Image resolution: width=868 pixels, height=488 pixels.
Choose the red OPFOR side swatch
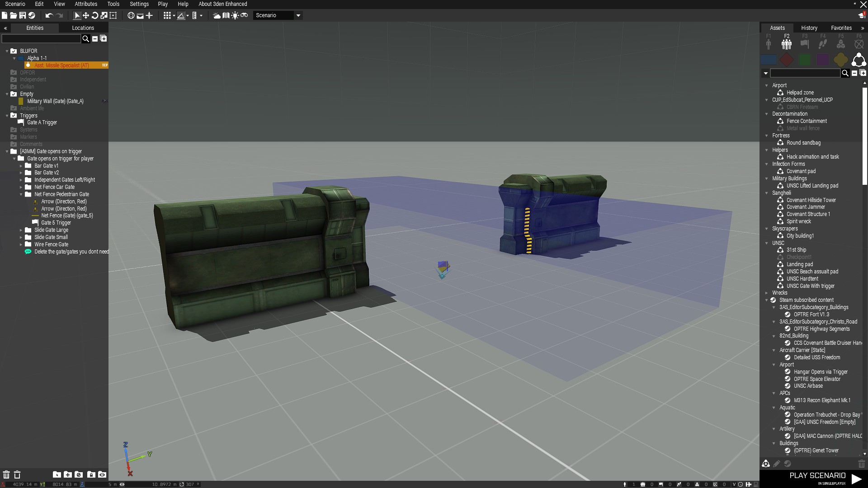coord(787,60)
